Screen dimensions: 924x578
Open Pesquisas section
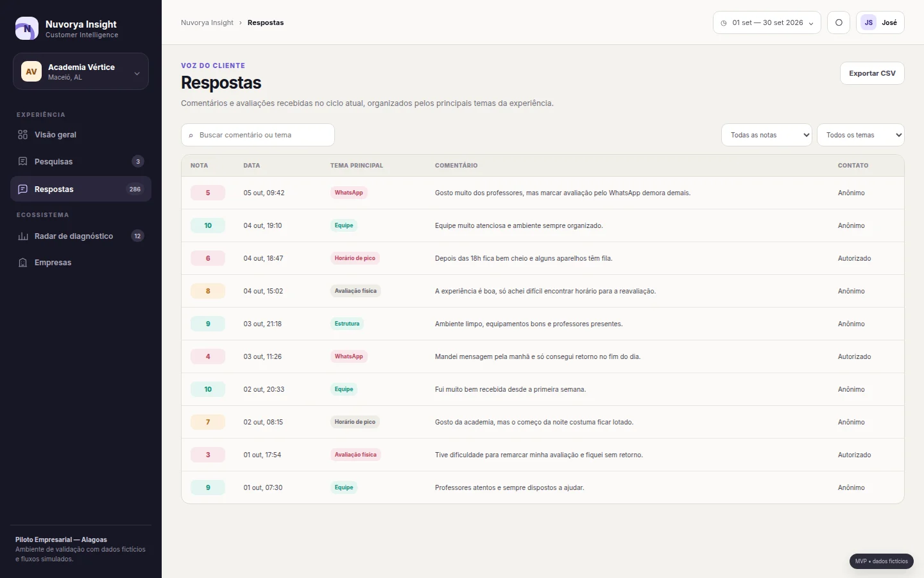(x=81, y=161)
